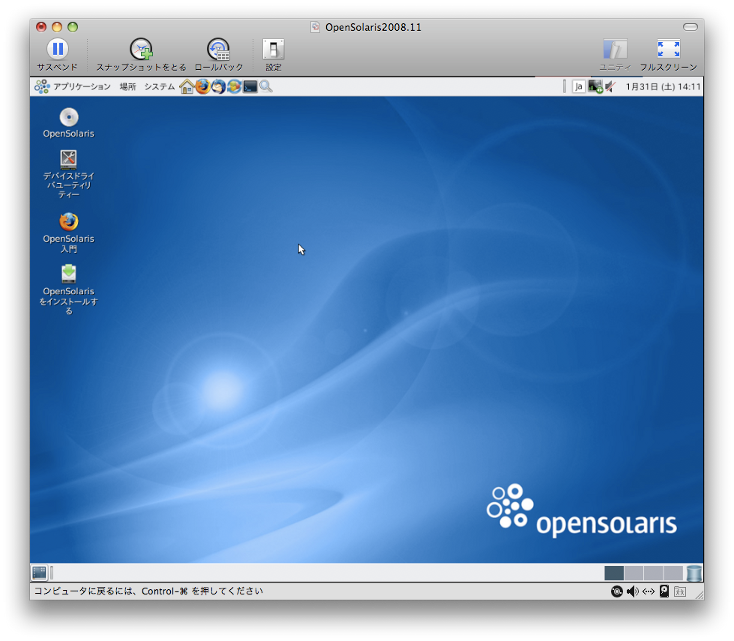Open the Package/Update Manager panel icon

[234, 87]
